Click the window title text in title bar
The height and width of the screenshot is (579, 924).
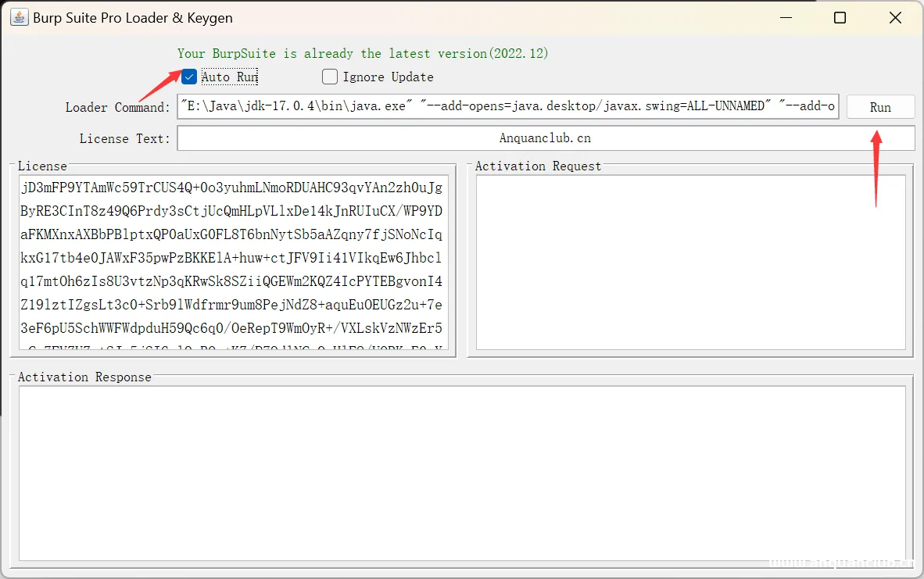coord(133,18)
